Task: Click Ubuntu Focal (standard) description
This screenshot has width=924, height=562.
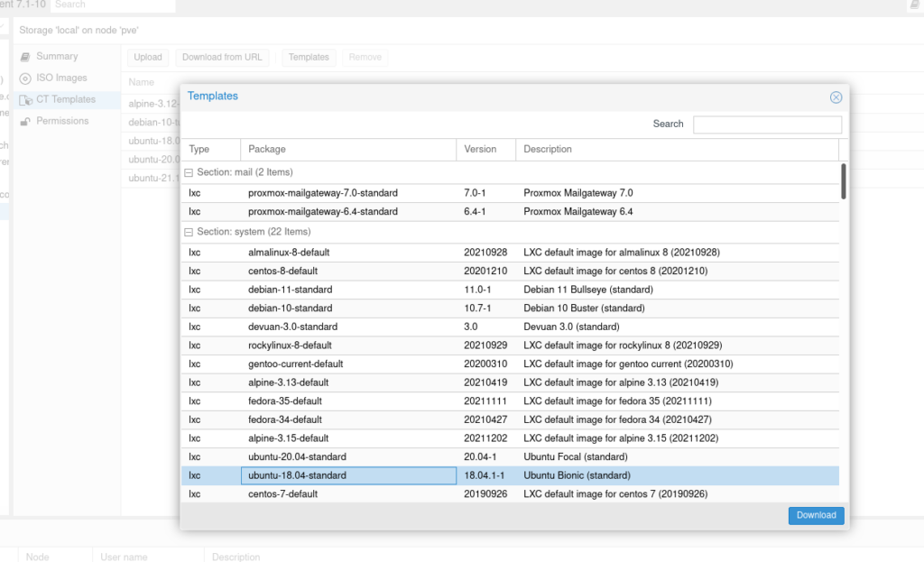Action: click(576, 457)
